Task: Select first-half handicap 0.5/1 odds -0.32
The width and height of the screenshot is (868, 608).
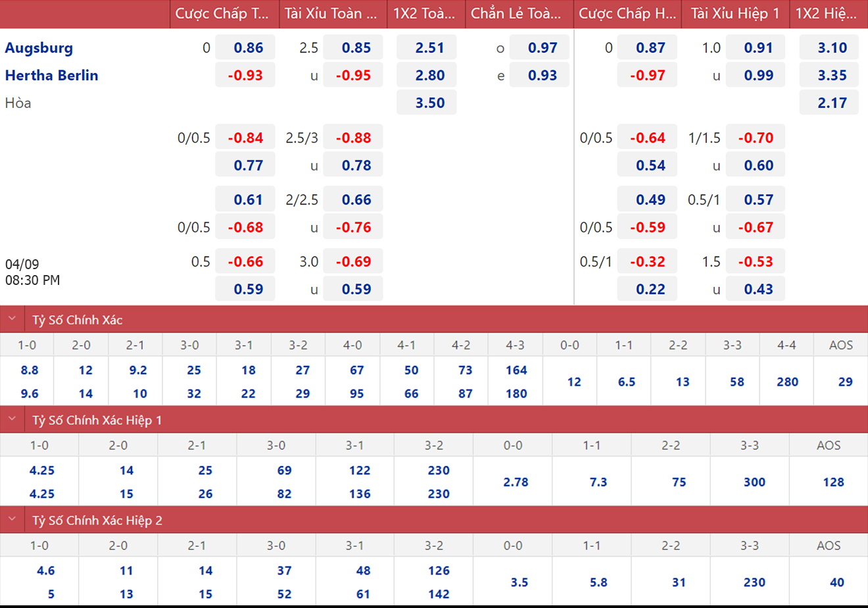Action: pyautogui.click(x=647, y=262)
